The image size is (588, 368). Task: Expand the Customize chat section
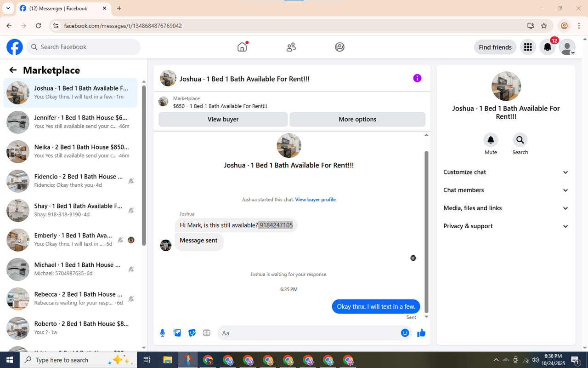point(505,172)
